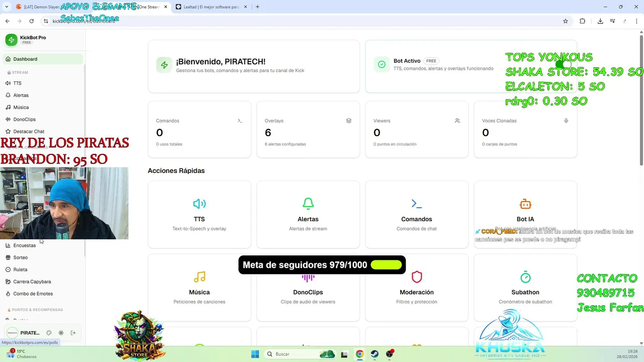Click the taskbar Buscar search box
This screenshot has width=644, height=362.
pyautogui.click(x=300, y=354)
